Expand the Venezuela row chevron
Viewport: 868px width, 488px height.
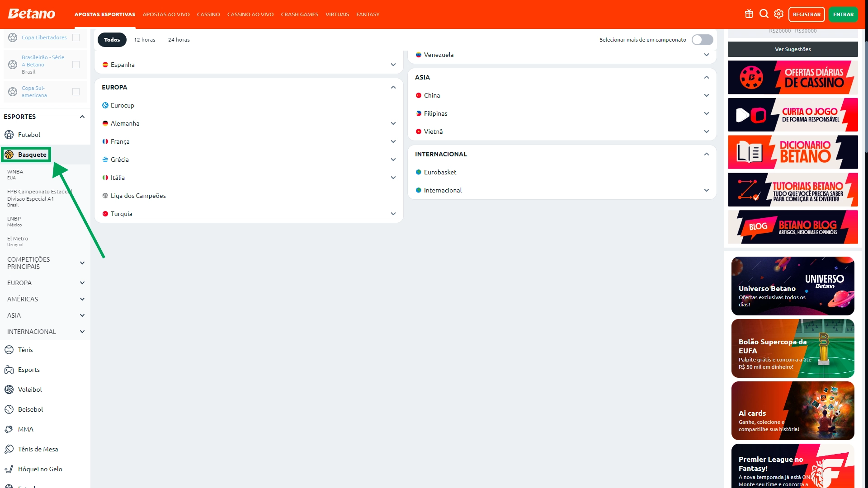point(707,55)
